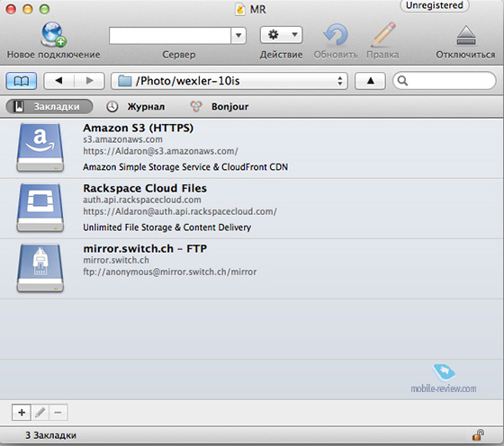The image size is (504, 446).
Task: Click the padlock icon in status bar
Action: 478,435
